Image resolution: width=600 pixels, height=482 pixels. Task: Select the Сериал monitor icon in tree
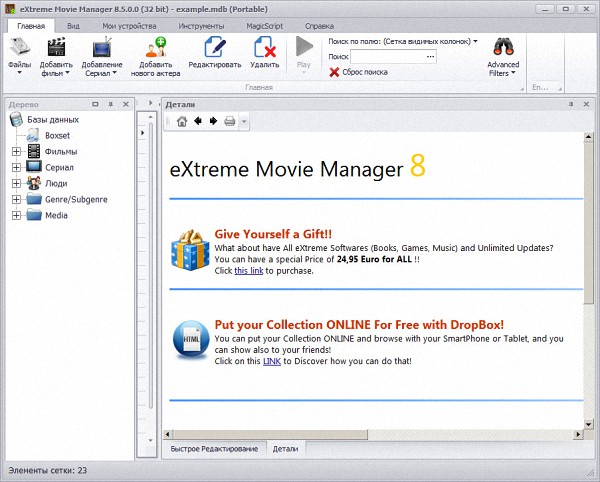click(x=34, y=167)
